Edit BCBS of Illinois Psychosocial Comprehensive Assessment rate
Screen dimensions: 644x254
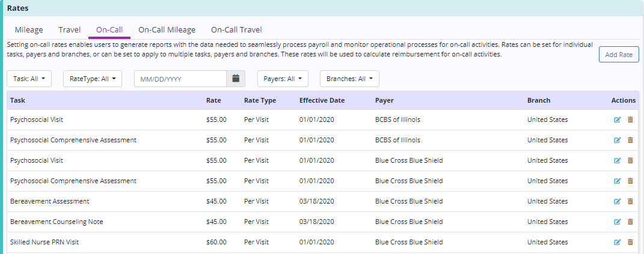click(617, 141)
